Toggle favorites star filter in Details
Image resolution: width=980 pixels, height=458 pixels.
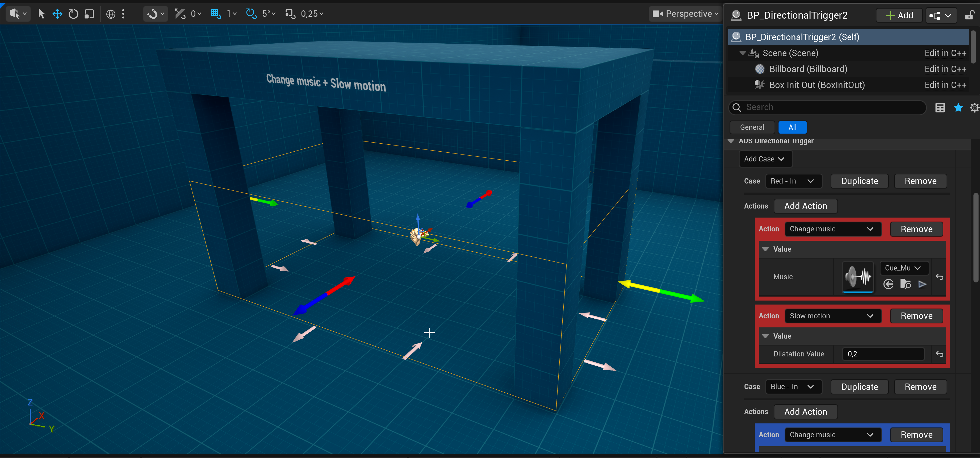[x=958, y=108]
